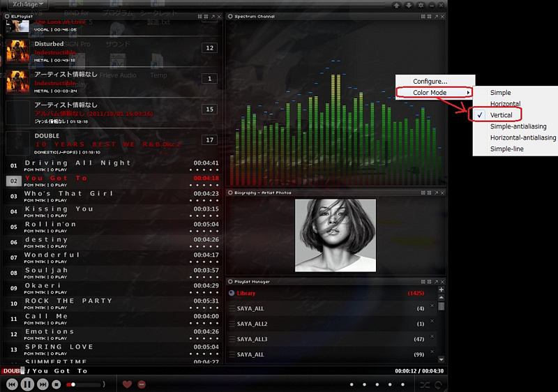Skip to the next track

(43, 384)
